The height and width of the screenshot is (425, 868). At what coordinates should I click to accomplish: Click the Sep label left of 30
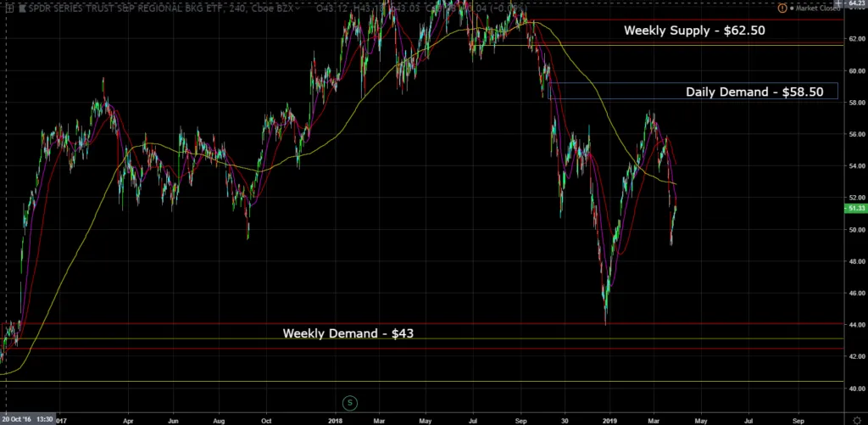pos(520,420)
